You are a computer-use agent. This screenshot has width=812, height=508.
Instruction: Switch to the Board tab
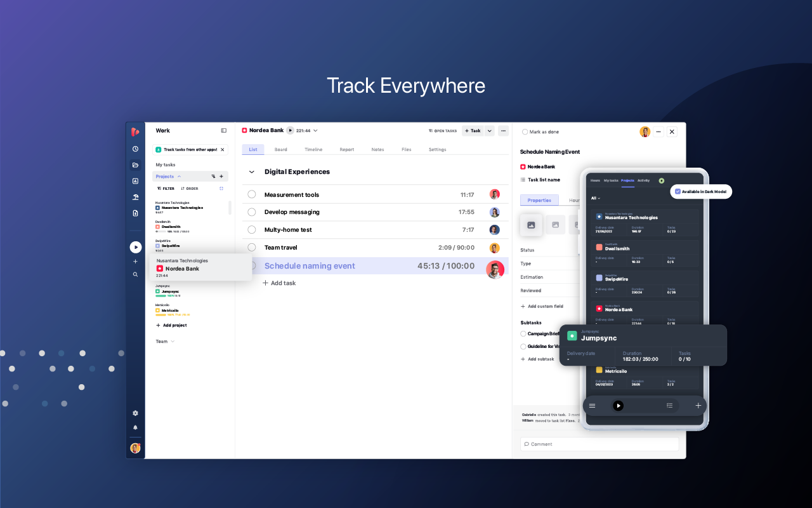coord(281,150)
